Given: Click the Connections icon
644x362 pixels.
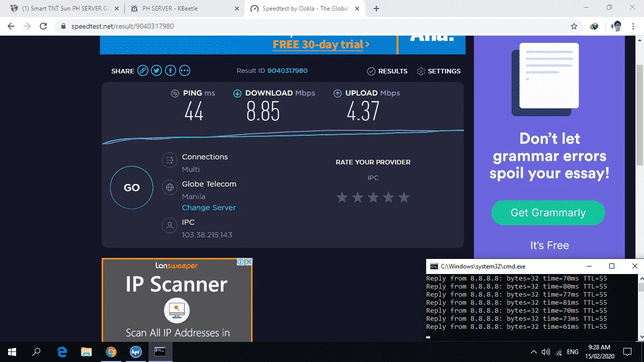Looking at the screenshot, I should pyautogui.click(x=170, y=160).
